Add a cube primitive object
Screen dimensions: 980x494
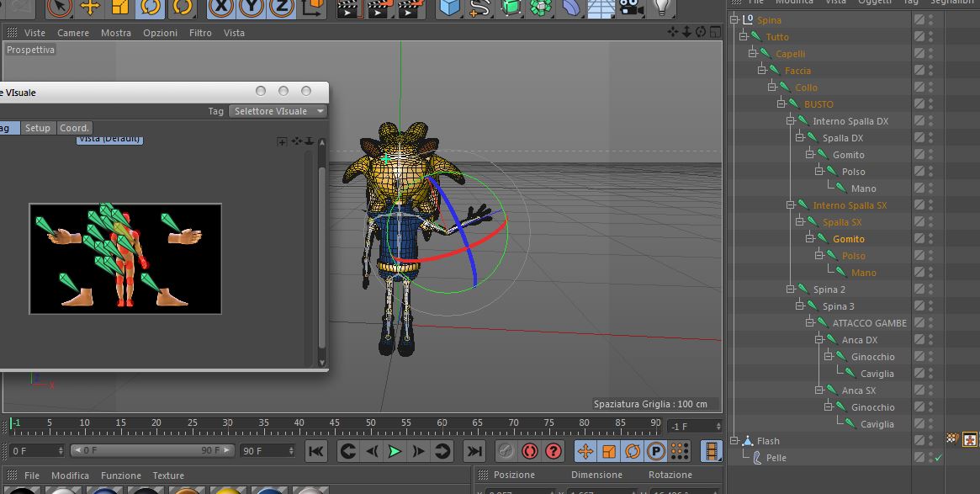tap(451, 8)
